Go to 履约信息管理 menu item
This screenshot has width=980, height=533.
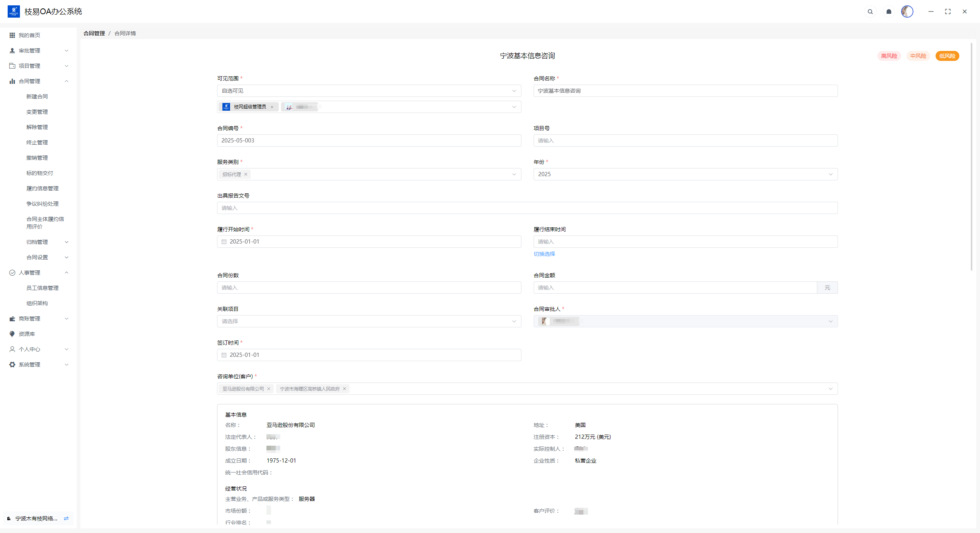point(42,188)
